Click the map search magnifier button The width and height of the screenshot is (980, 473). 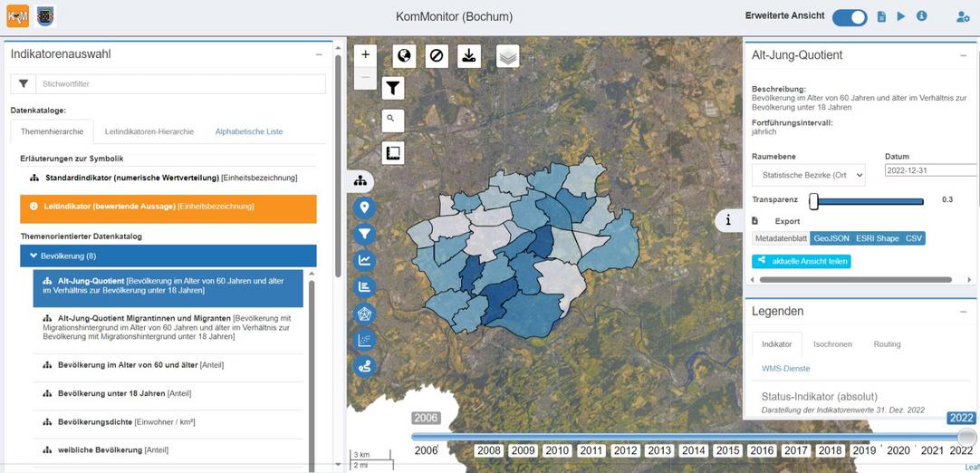(392, 120)
